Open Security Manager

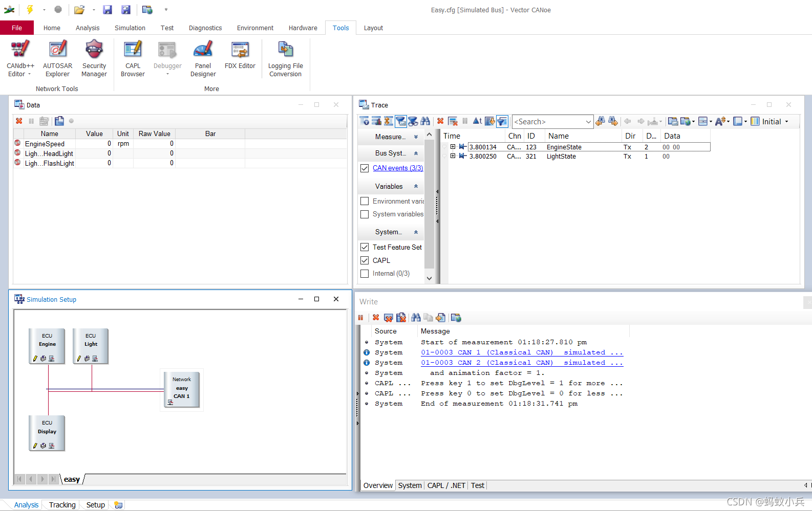[x=94, y=59]
